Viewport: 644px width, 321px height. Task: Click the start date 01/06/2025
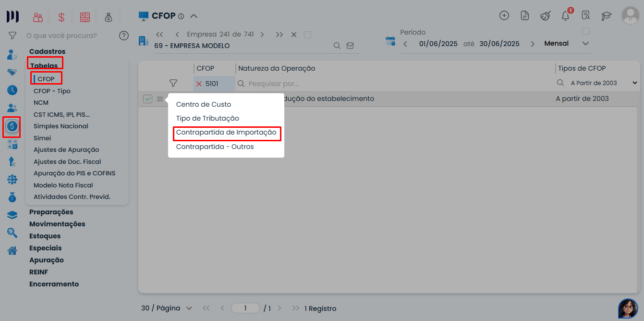438,44
